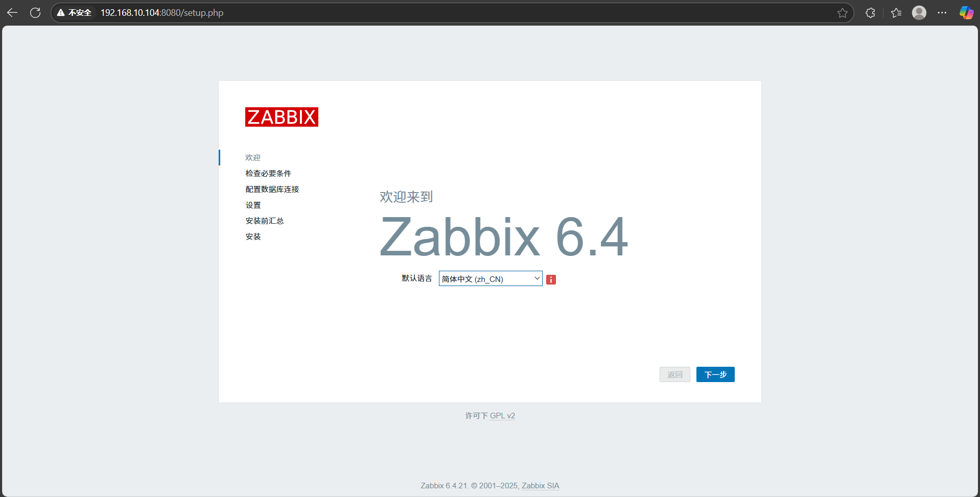Click the 欢迎来到 heading text
Viewport: 980px width, 497px height.
[406, 197]
